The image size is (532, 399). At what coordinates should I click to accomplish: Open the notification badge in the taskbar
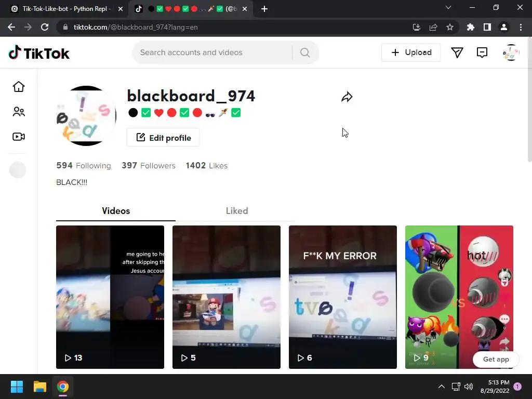tap(517, 387)
